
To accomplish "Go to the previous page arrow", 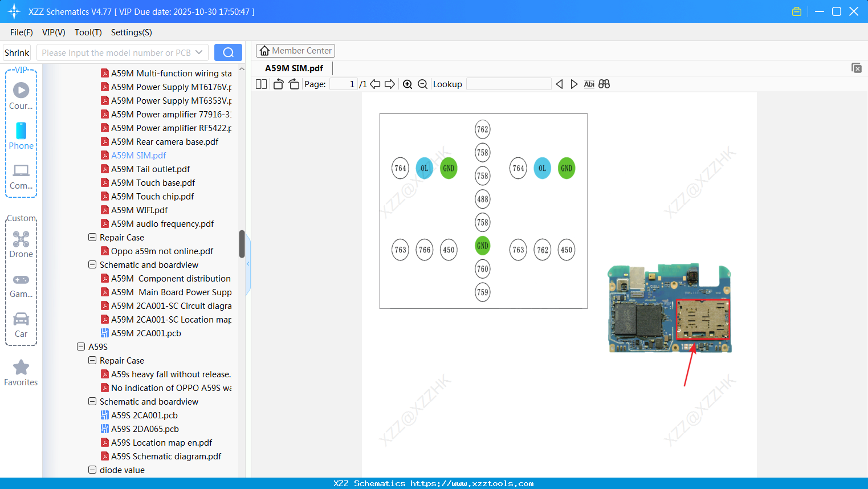I will (375, 84).
